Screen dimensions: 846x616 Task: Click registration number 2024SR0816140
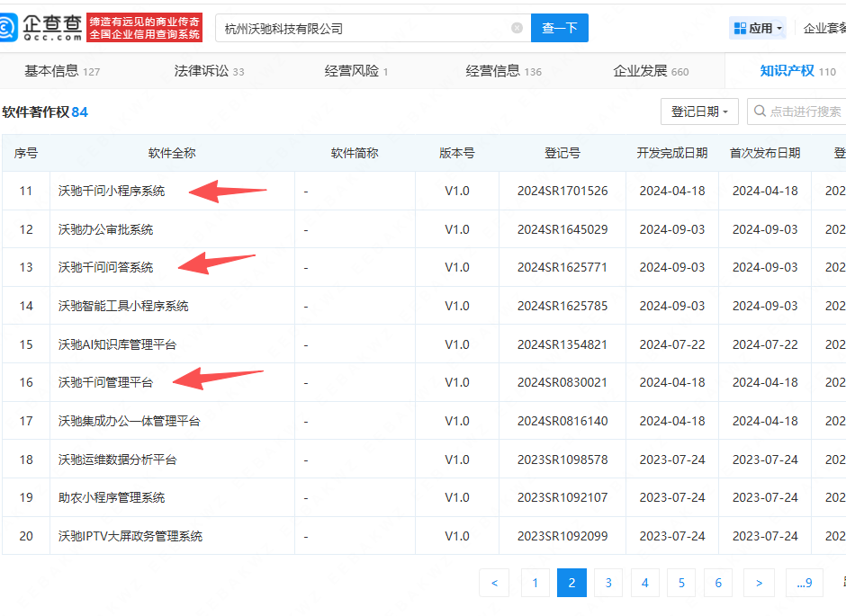click(562, 421)
